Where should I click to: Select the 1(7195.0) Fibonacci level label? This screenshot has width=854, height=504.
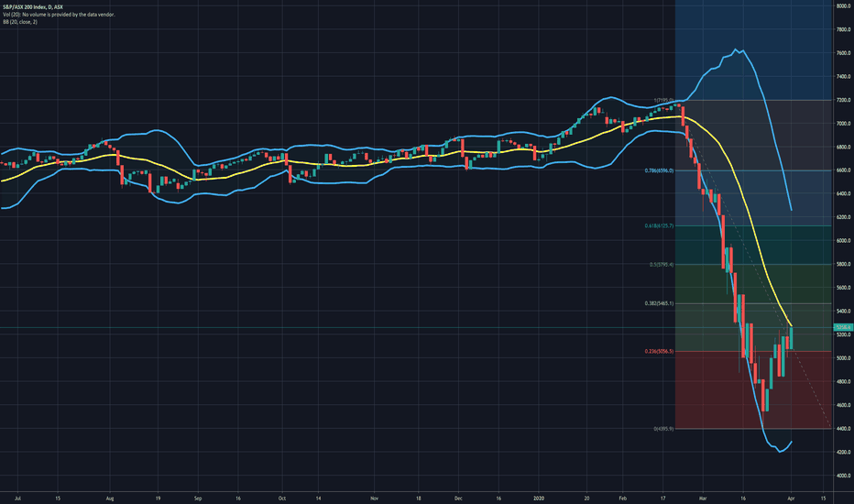[x=663, y=100]
